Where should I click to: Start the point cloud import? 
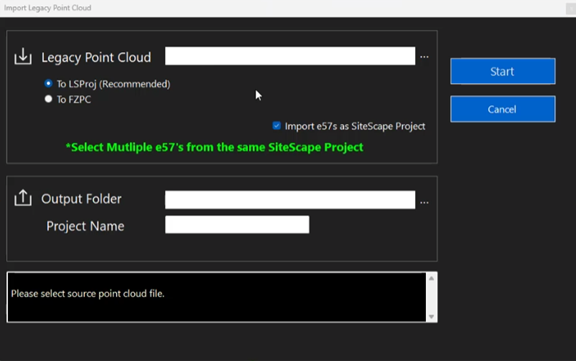(503, 71)
